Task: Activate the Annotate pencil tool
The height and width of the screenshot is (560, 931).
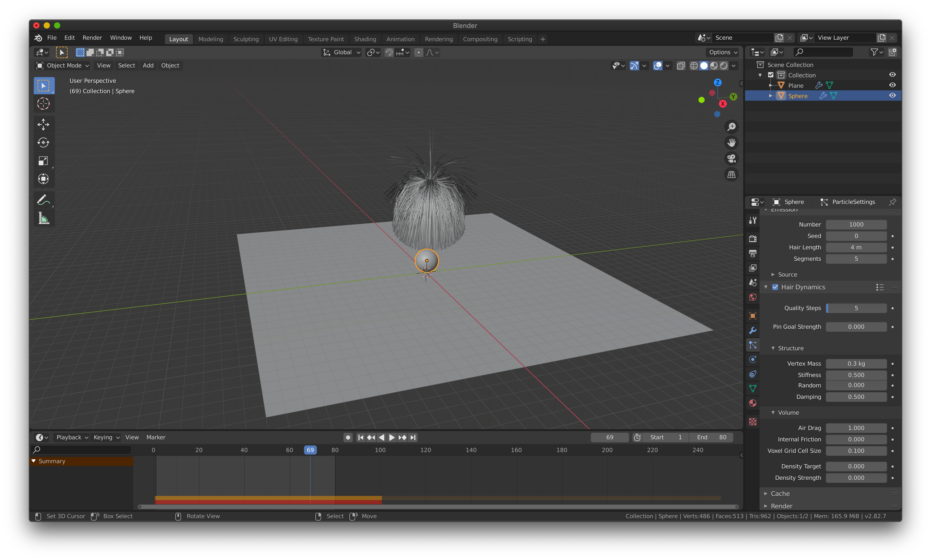Action: 43,200
